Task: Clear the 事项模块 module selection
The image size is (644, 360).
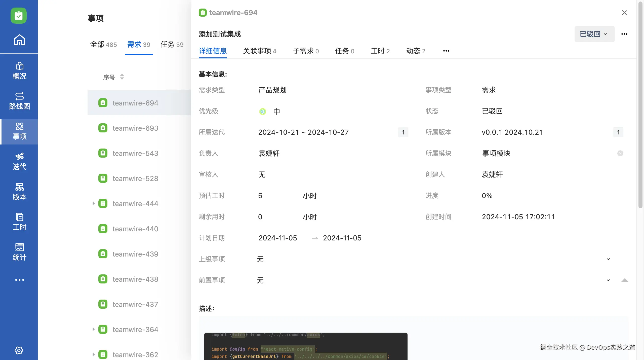Action: pyautogui.click(x=620, y=153)
